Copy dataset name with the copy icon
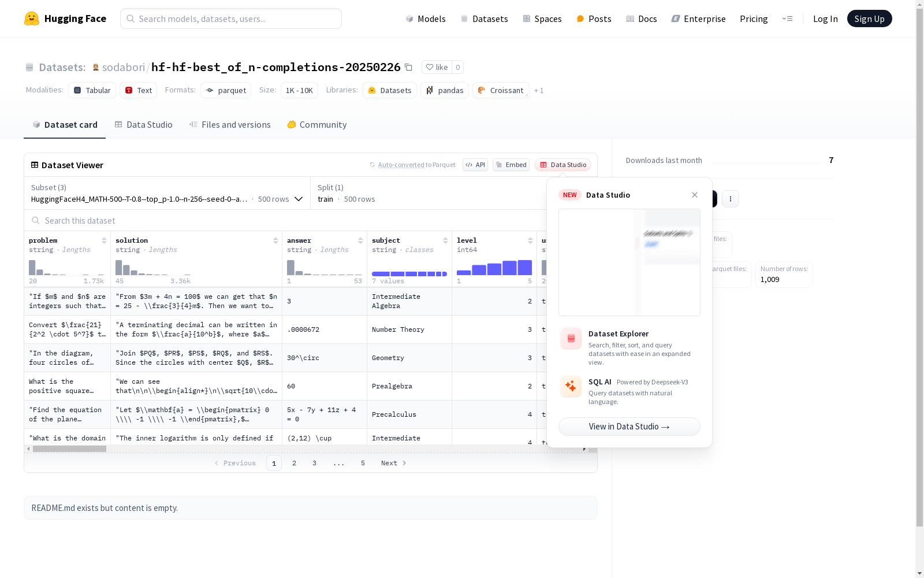 pyautogui.click(x=408, y=67)
